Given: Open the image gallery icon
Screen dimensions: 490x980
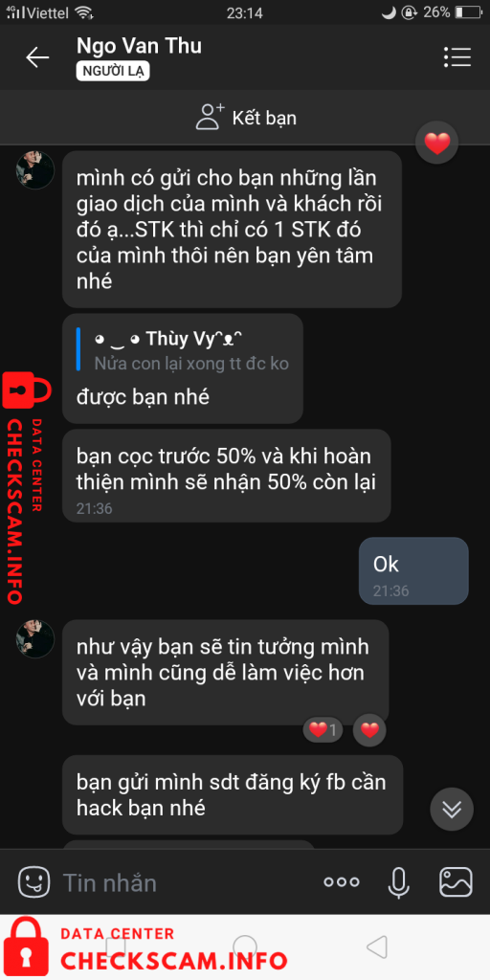Looking at the screenshot, I should point(457,881).
